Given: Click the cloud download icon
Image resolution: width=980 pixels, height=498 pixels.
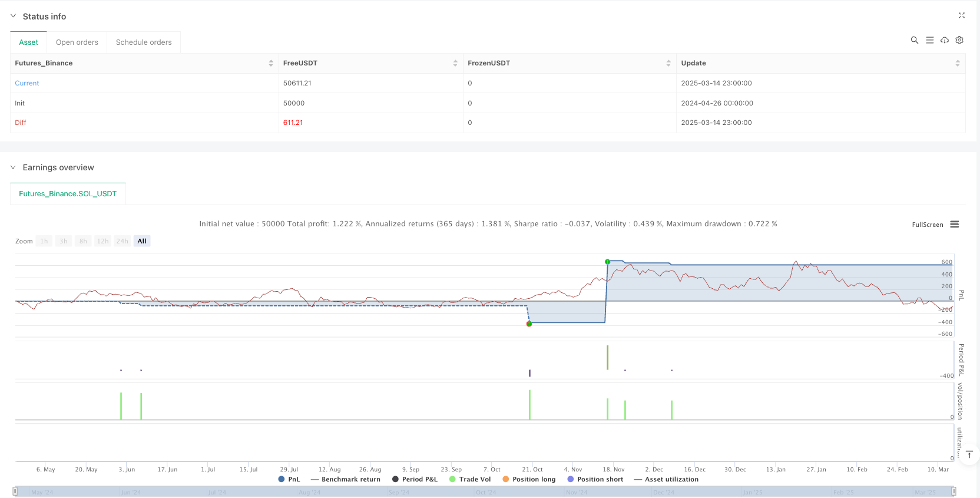Looking at the screenshot, I should tap(945, 40).
